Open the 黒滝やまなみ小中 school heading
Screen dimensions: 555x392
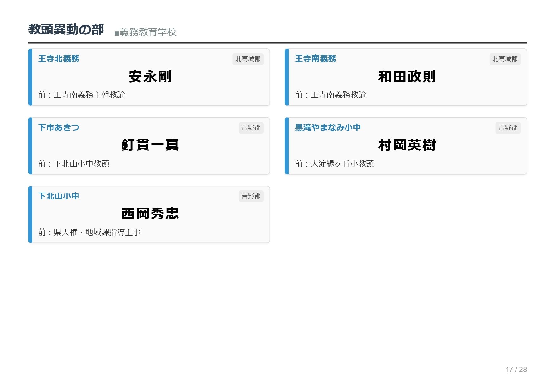328,127
